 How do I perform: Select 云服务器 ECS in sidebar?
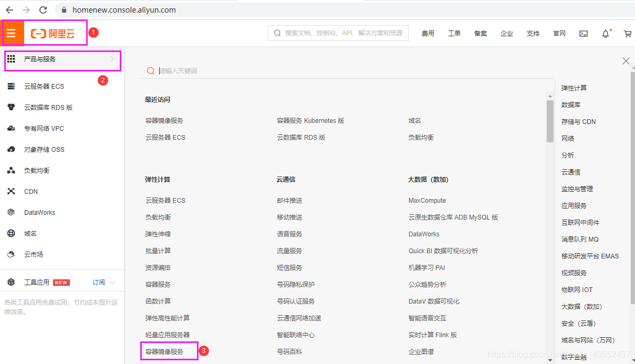[44, 86]
